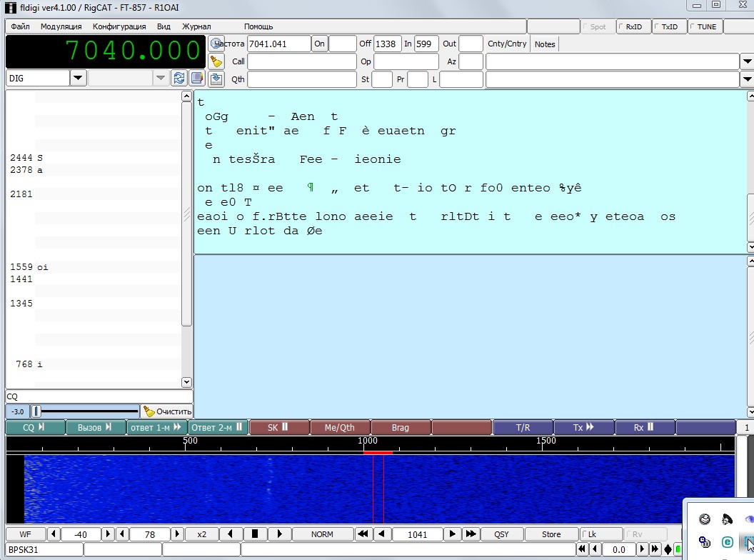Expand the DIG mode dropdown
Screen dimensions: 754x560
click(x=78, y=79)
